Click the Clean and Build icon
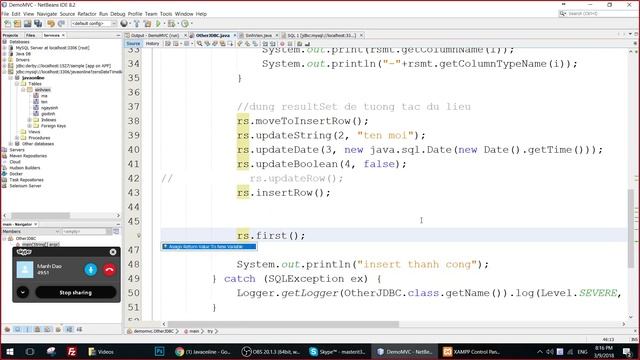 click(x=147, y=24)
